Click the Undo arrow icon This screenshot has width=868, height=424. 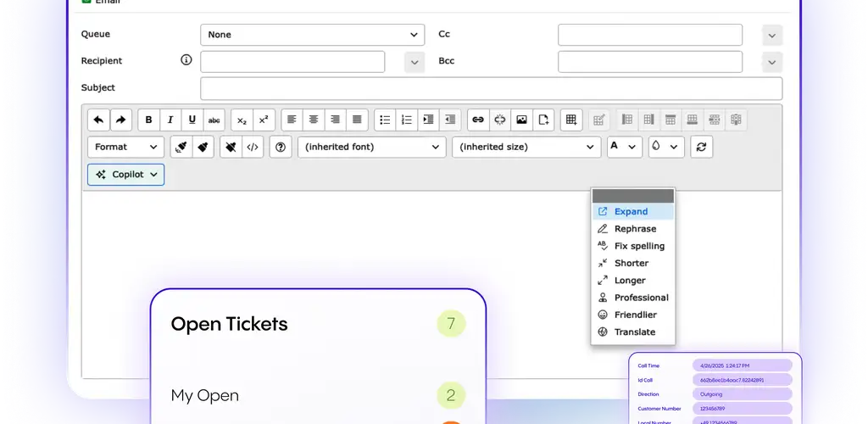click(x=99, y=120)
